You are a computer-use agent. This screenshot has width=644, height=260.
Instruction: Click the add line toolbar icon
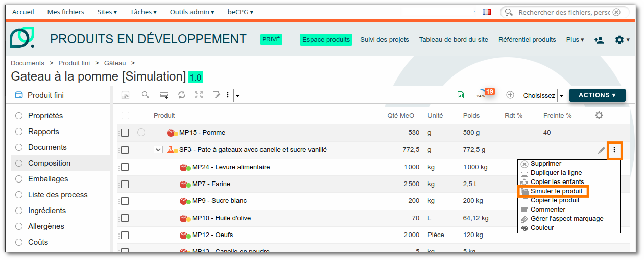[x=164, y=95]
